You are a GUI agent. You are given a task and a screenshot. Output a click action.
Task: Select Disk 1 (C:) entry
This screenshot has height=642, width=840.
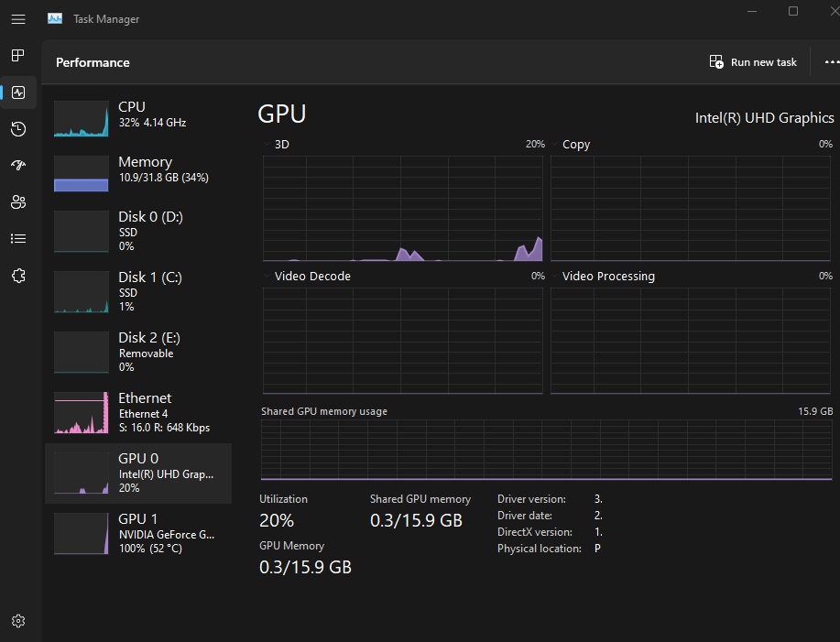[138, 292]
